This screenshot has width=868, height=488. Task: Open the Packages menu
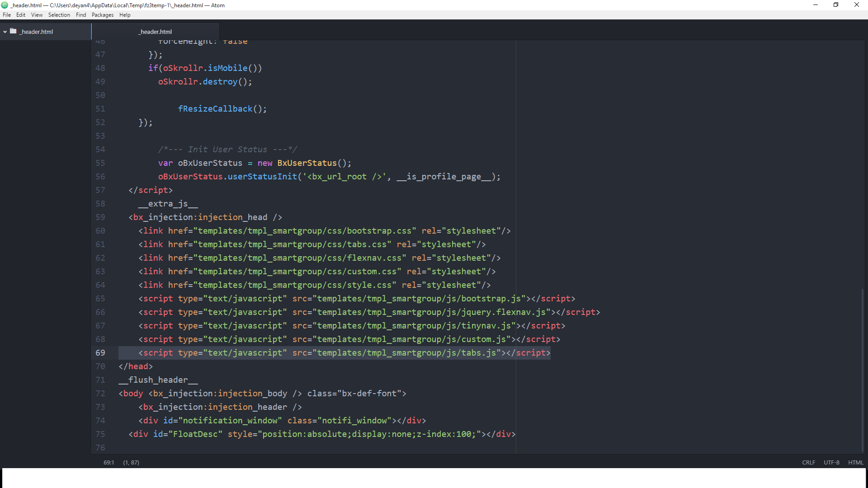click(x=103, y=15)
